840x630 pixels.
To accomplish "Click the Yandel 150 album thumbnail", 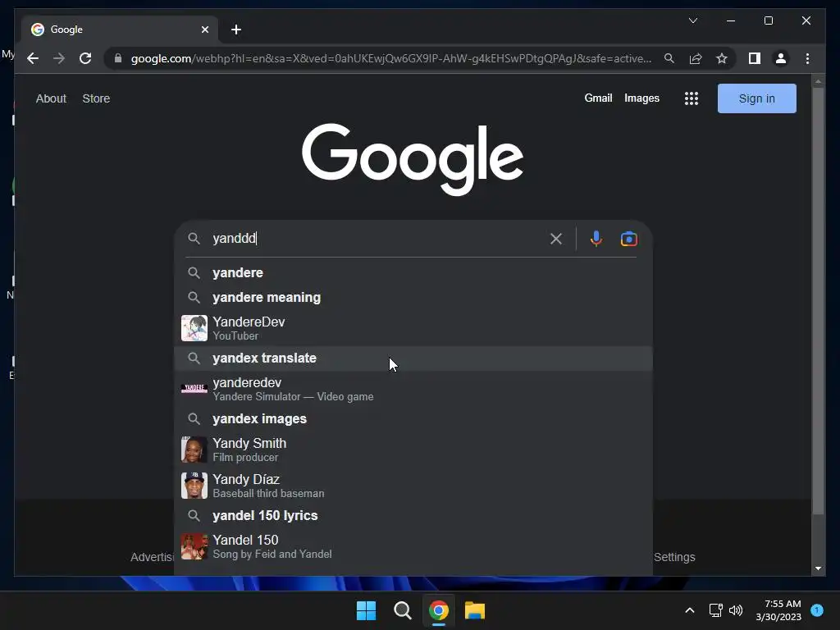I will [x=194, y=546].
